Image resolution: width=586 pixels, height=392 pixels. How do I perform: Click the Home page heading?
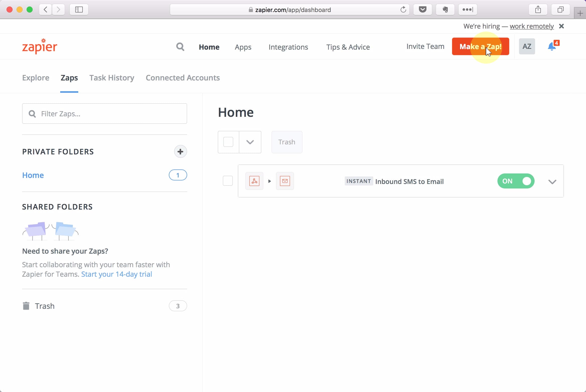(236, 112)
